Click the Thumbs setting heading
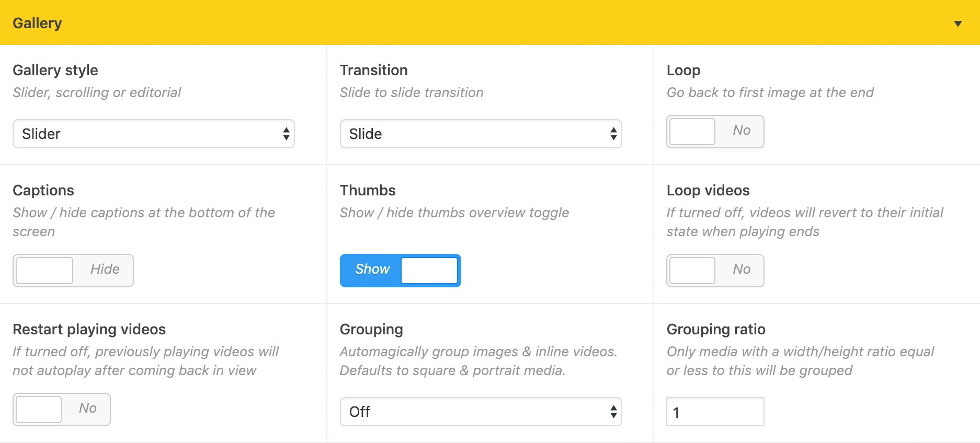 (368, 190)
